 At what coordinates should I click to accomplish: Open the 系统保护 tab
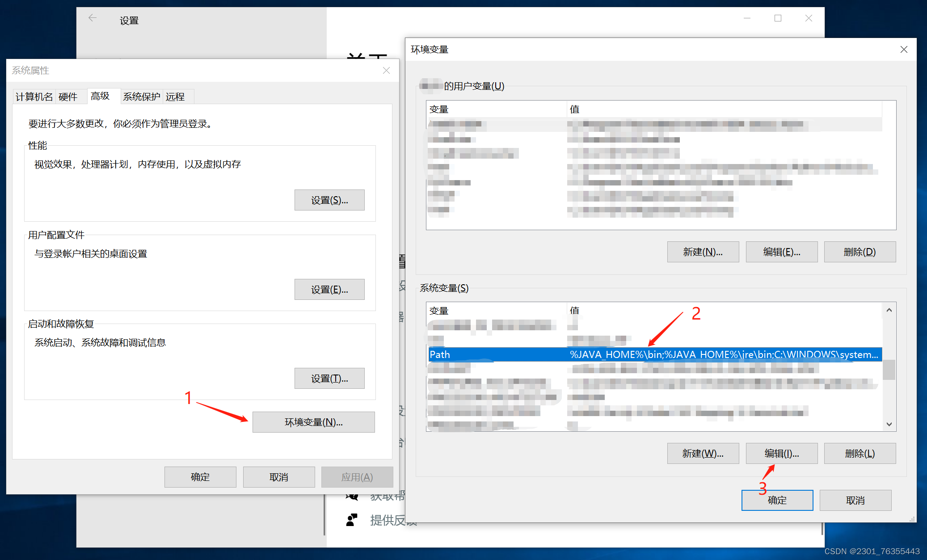141,97
